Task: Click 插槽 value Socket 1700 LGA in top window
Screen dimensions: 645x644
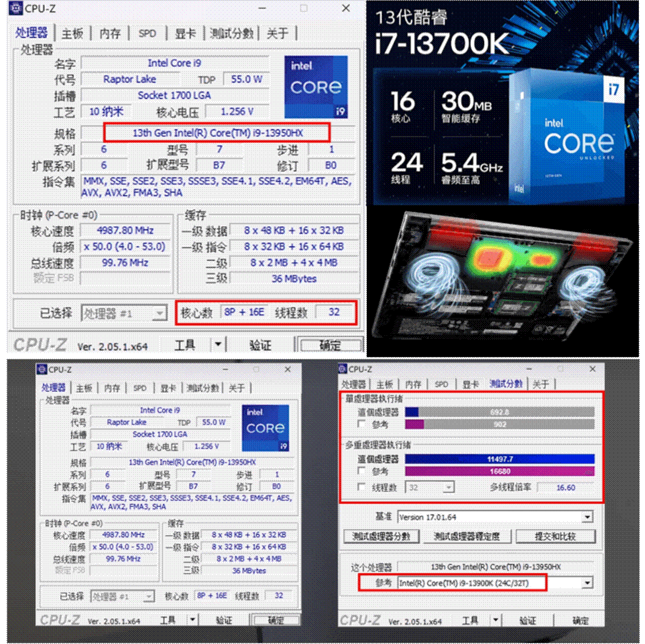Action: (x=174, y=96)
